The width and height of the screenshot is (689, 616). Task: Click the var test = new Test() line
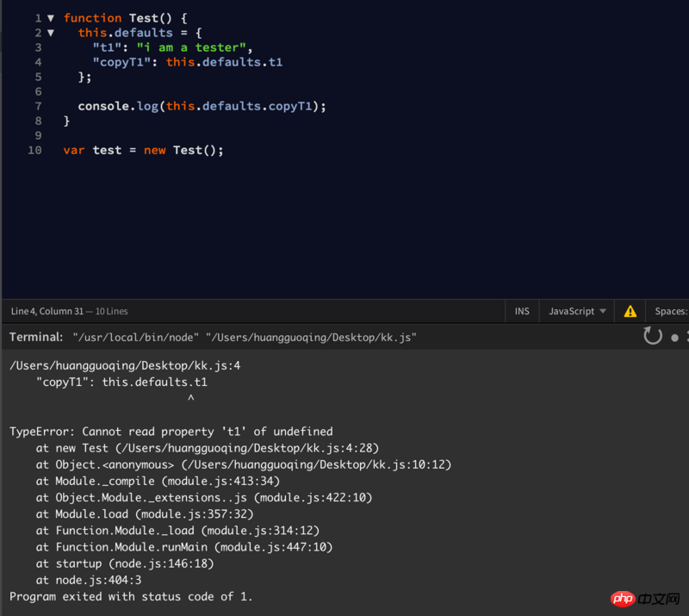coord(143,150)
